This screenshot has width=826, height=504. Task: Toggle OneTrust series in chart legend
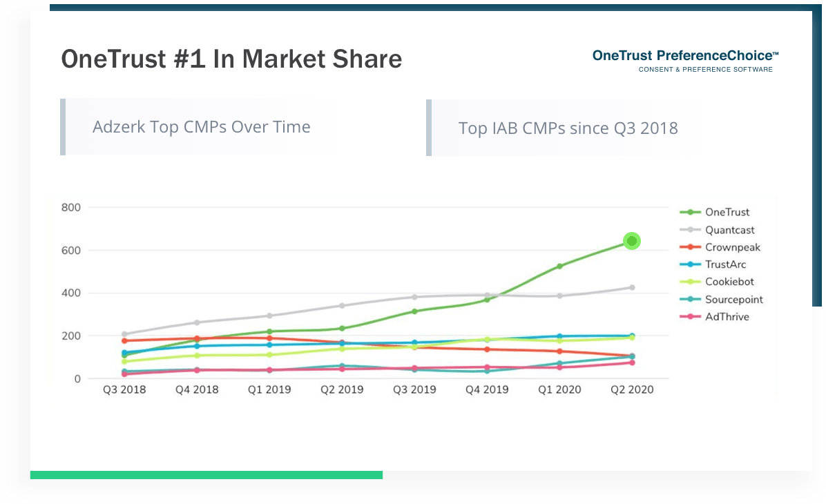(714, 212)
